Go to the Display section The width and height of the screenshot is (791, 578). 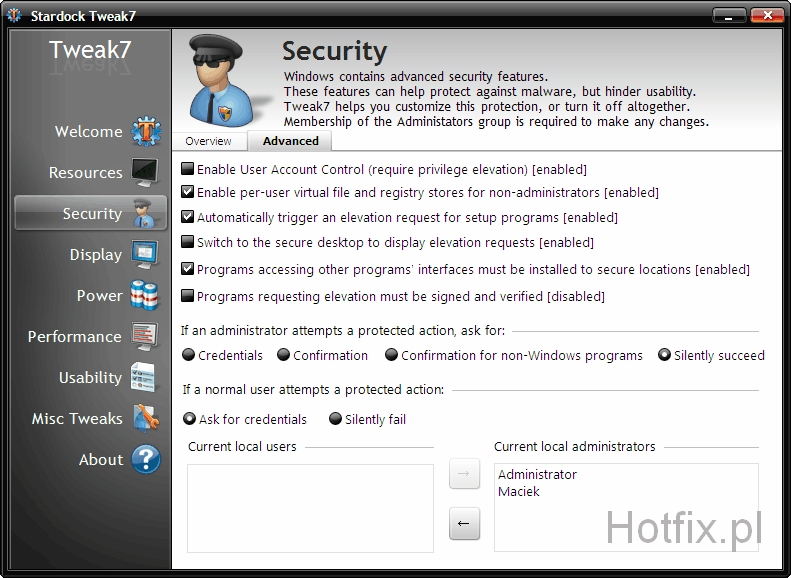pos(96,255)
